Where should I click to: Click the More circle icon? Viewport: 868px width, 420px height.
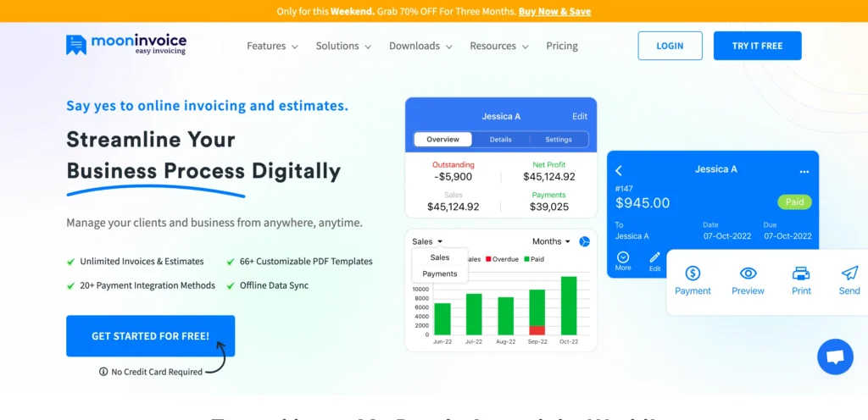coord(623,257)
